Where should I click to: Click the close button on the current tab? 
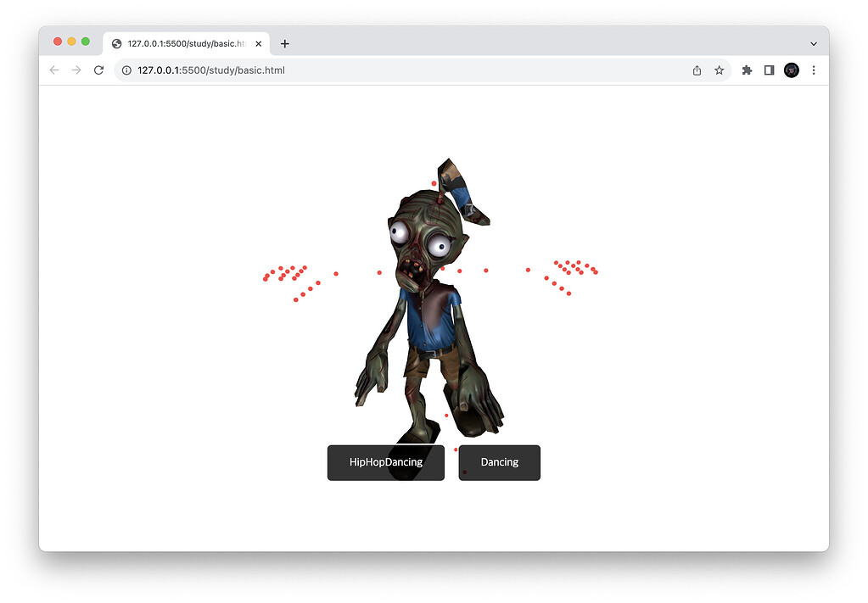coord(259,43)
